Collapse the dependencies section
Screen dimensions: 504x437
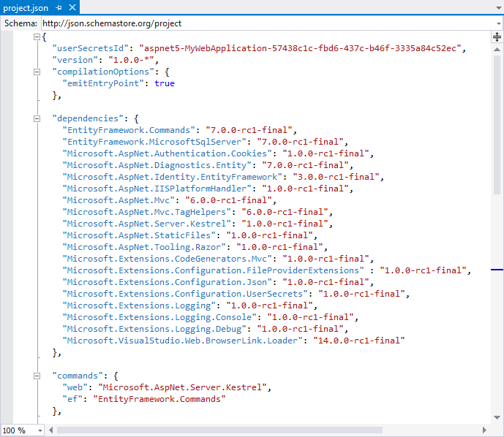(x=37, y=118)
